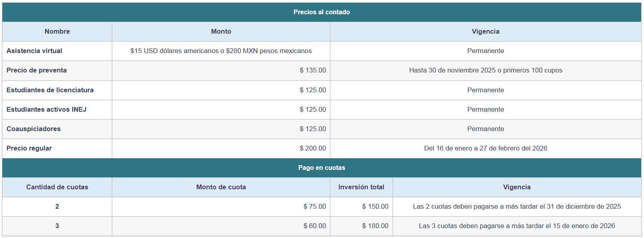Select the $15 USD virtual attendance price text
The width and height of the screenshot is (644, 238).
coord(221,51)
